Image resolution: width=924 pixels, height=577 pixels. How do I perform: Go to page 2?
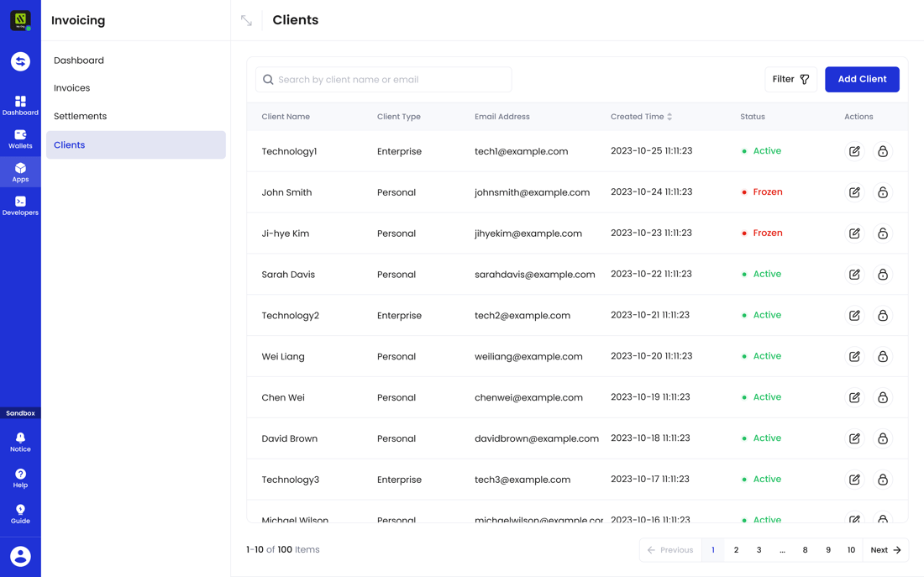[x=736, y=550]
